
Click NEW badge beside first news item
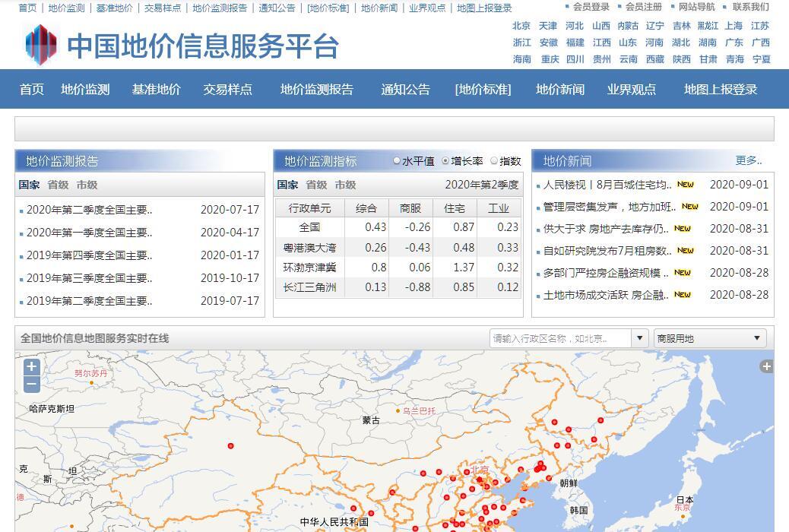tap(686, 185)
